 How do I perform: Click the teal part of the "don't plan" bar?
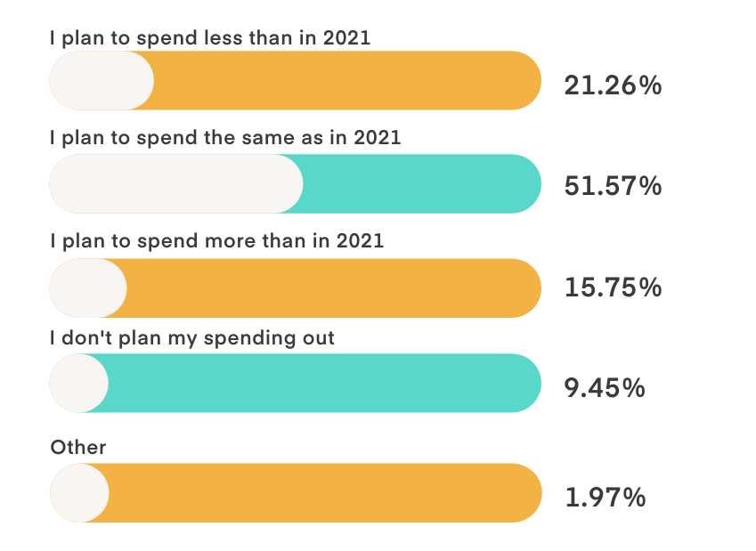coord(325,383)
